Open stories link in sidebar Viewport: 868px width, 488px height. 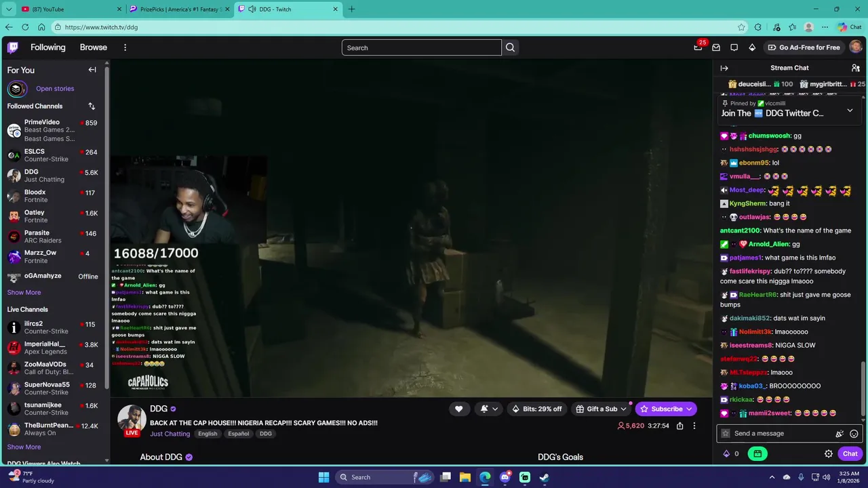click(55, 89)
